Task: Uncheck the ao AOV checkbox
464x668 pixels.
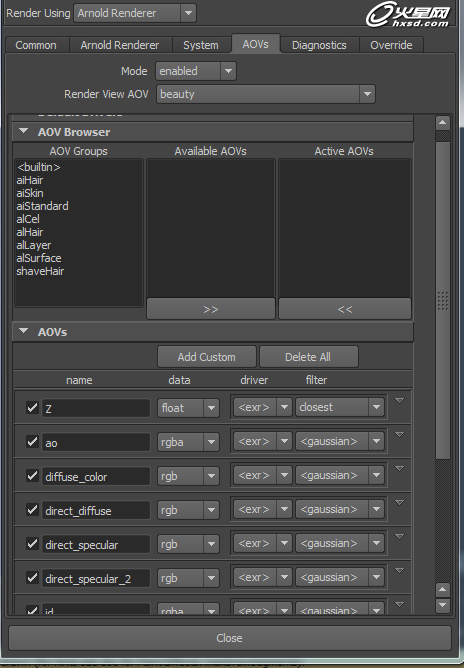Action: (32, 442)
